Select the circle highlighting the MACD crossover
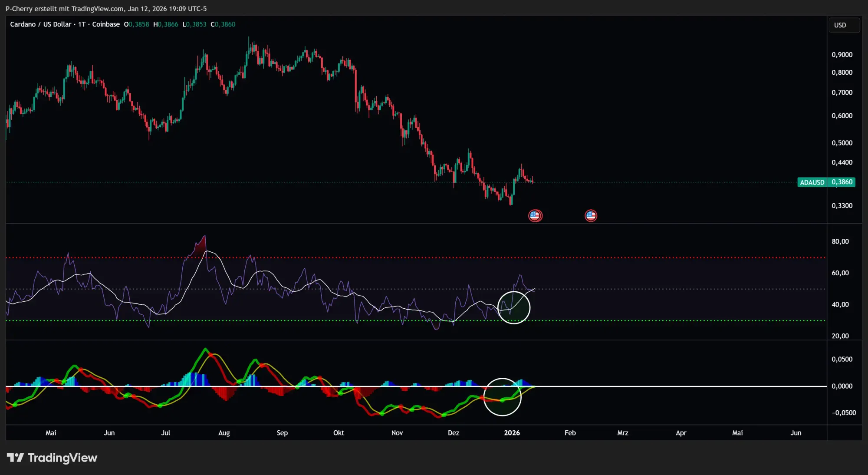This screenshot has width=868, height=475. (x=503, y=397)
